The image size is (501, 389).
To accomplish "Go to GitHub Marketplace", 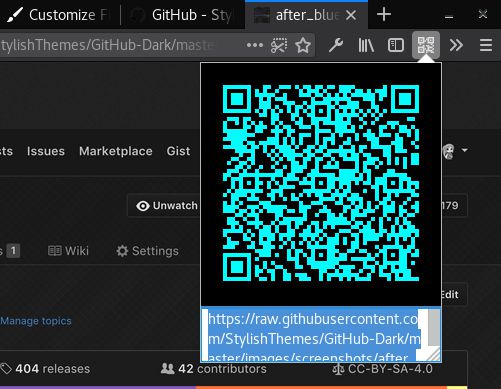I will [x=116, y=151].
